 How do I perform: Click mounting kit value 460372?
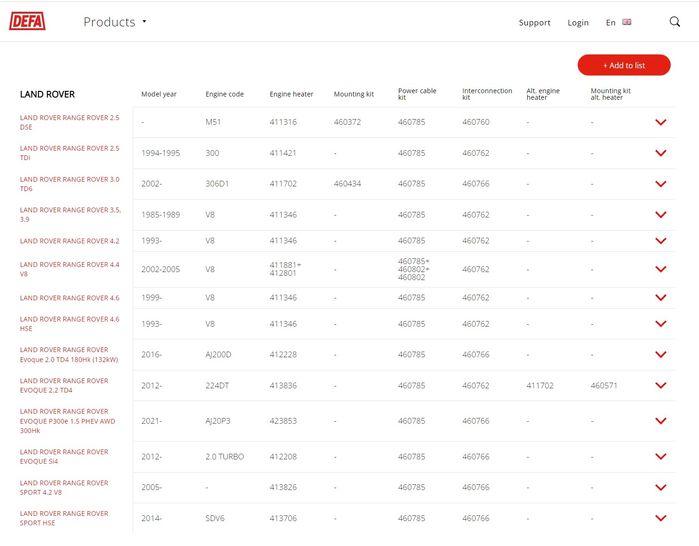[347, 122]
